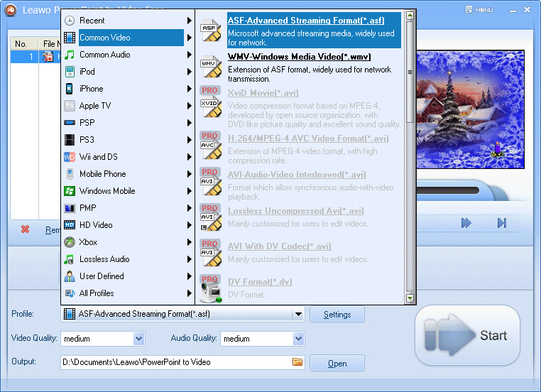
Task: Open the Video Quality dropdown
Action: pyautogui.click(x=138, y=339)
